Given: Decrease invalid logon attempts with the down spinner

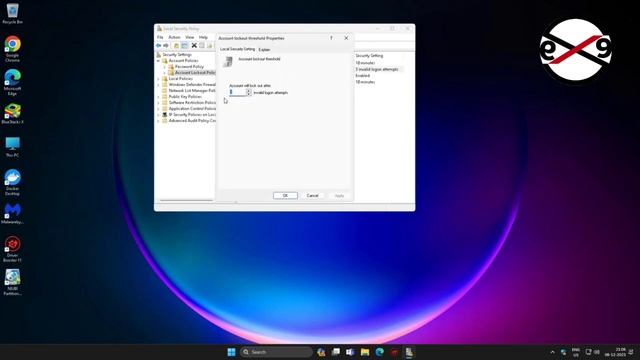Looking at the screenshot, I should 249,94.
